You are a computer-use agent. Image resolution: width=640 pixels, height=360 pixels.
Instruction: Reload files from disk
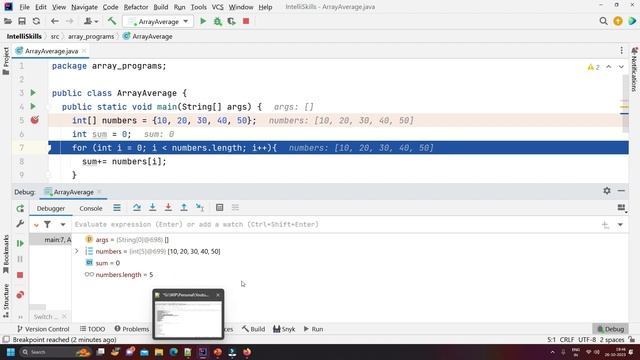(x=36, y=21)
